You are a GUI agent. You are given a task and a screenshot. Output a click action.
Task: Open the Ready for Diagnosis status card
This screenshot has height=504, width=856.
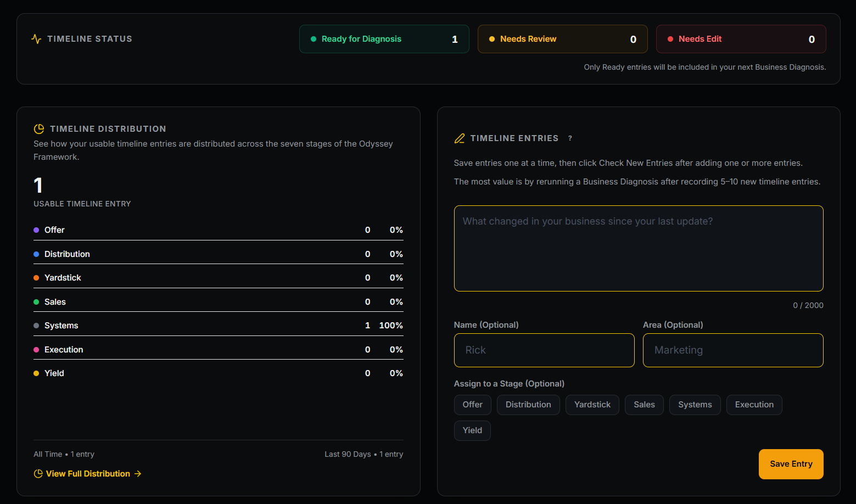pyautogui.click(x=384, y=39)
